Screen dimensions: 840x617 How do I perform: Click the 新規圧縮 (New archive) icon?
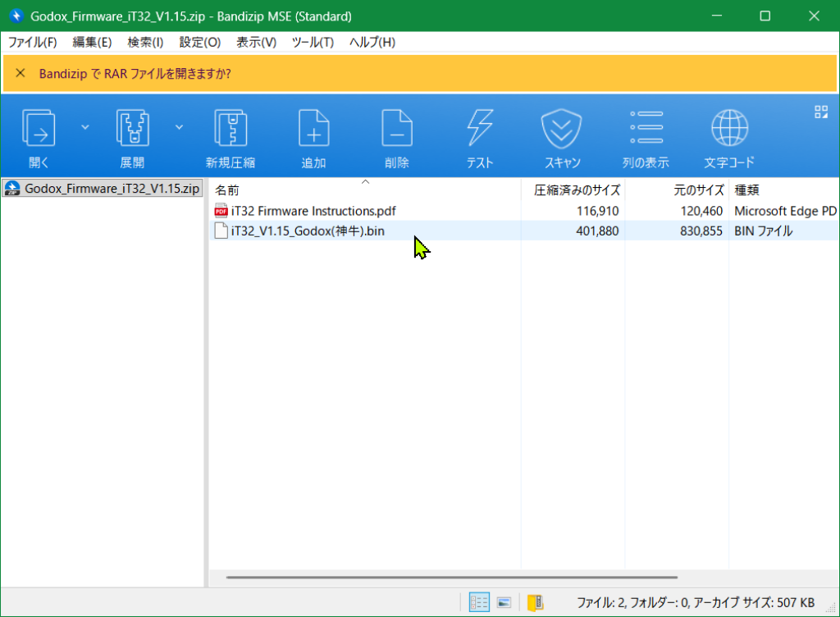click(x=230, y=129)
